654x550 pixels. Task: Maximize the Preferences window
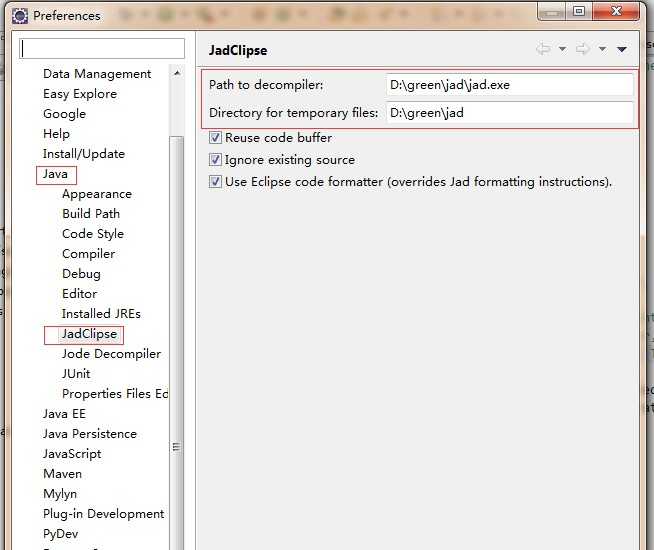click(x=579, y=12)
